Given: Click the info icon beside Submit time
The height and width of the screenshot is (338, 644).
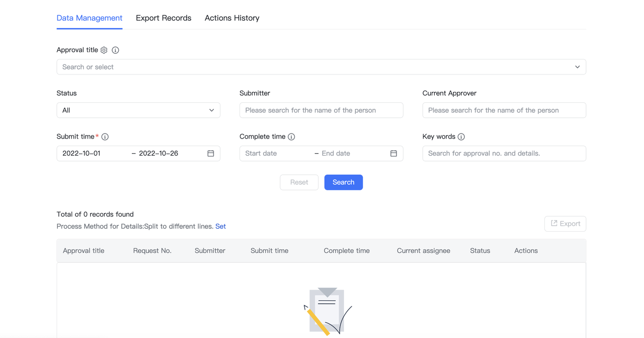Looking at the screenshot, I should tap(105, 137).
